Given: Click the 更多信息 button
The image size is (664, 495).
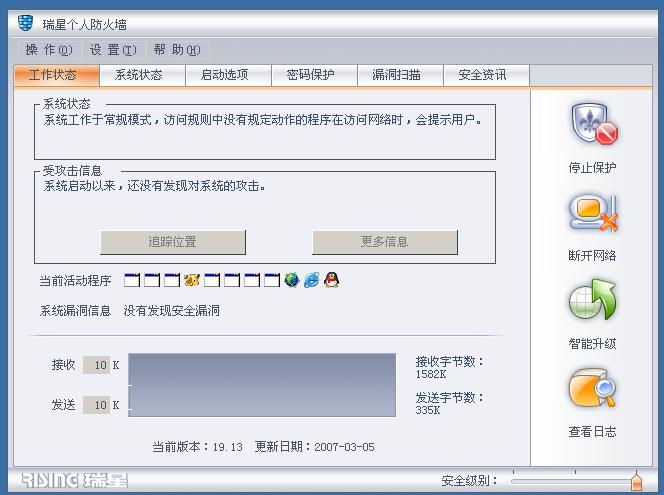Looking at the screenshot, I should (x=385, y=242).
